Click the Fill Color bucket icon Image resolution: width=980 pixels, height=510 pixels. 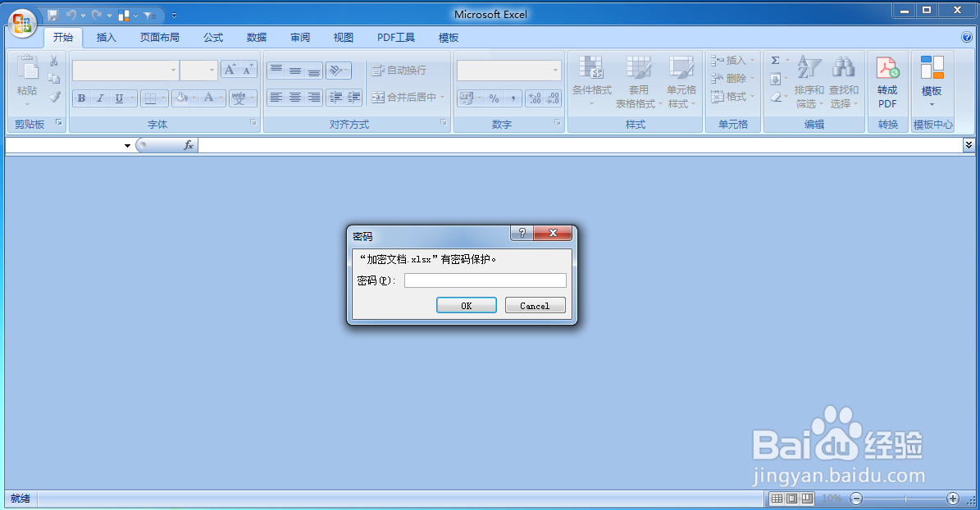(182, 98)
